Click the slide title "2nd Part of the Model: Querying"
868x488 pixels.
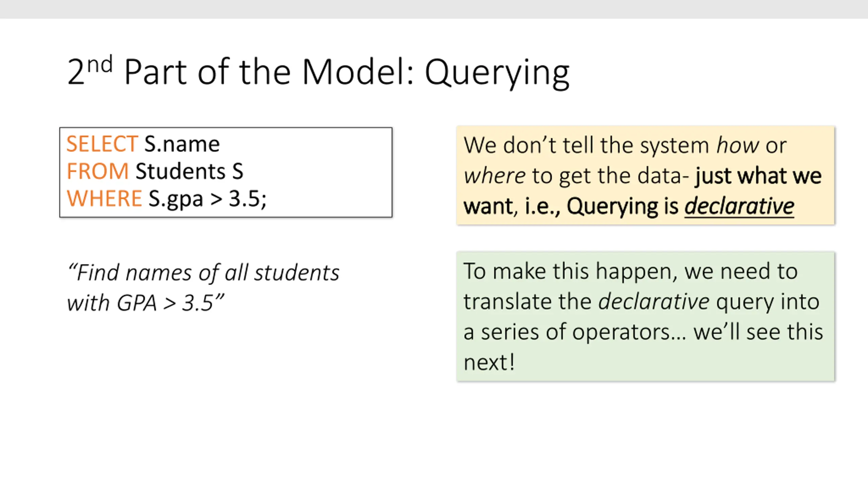click(x=318, y=72)
